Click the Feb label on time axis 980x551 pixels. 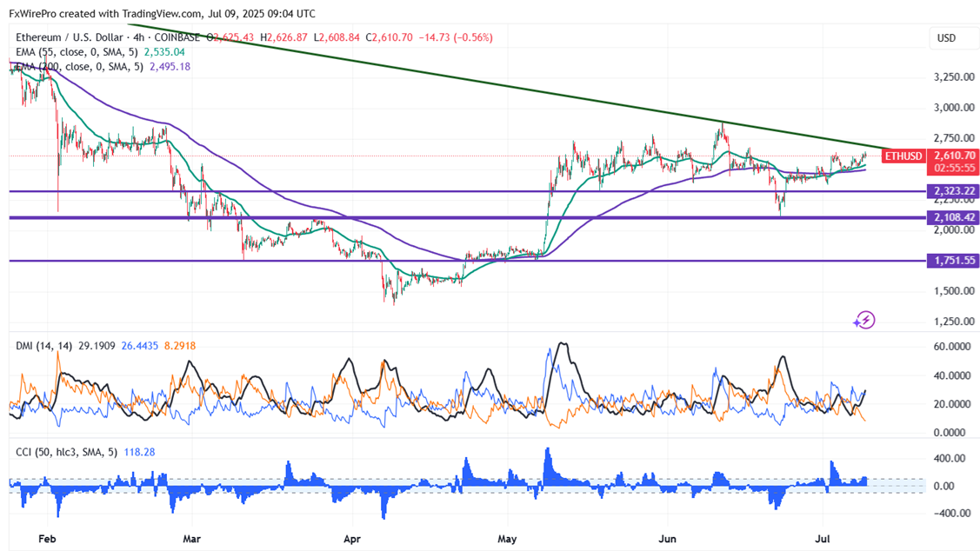click(x=47, y=539)
